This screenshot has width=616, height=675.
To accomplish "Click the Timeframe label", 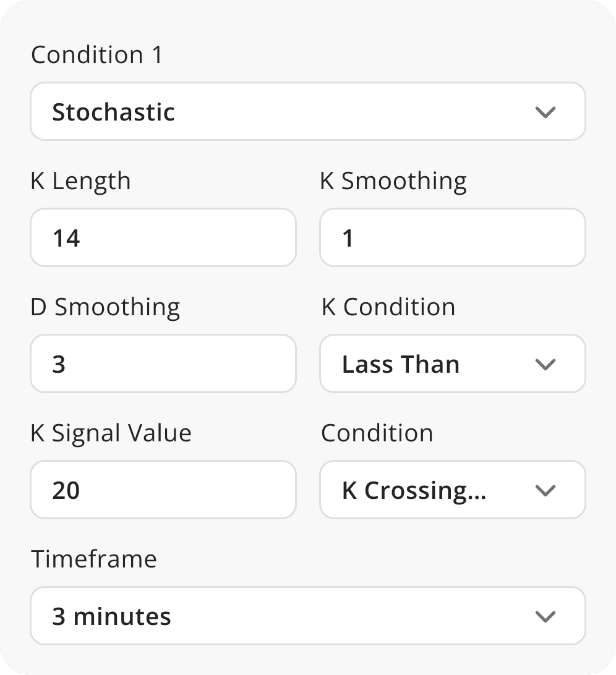I will point(94,559).
